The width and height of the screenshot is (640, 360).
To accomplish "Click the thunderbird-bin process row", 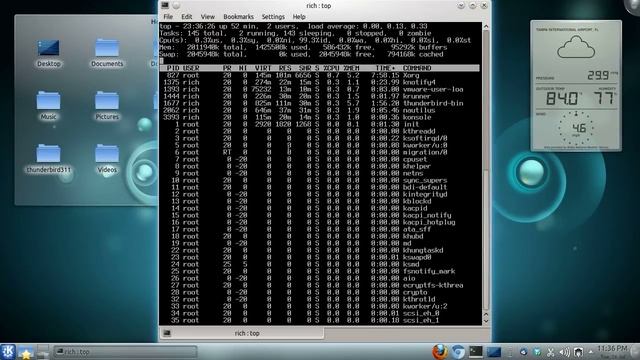I will click(319, 103).
